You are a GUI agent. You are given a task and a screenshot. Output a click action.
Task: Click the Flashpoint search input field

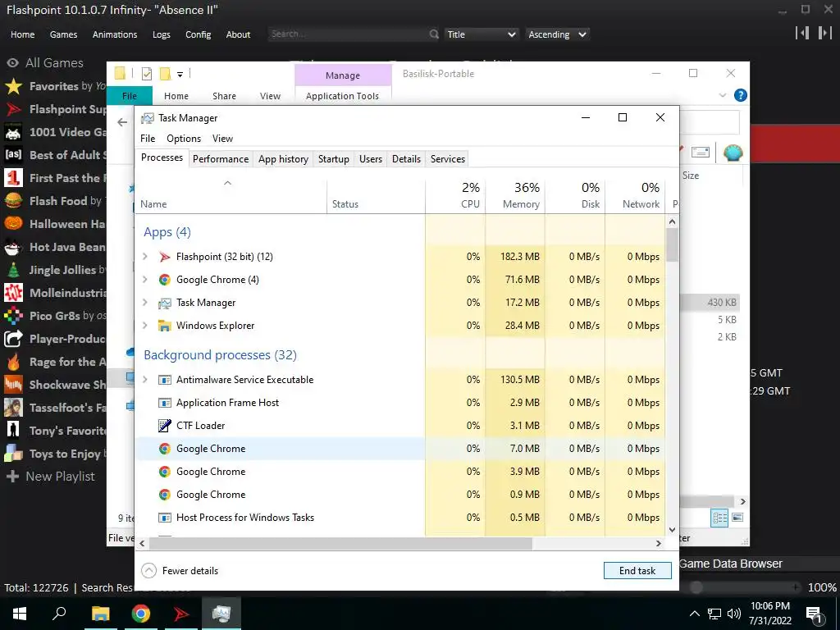(348, 34)
